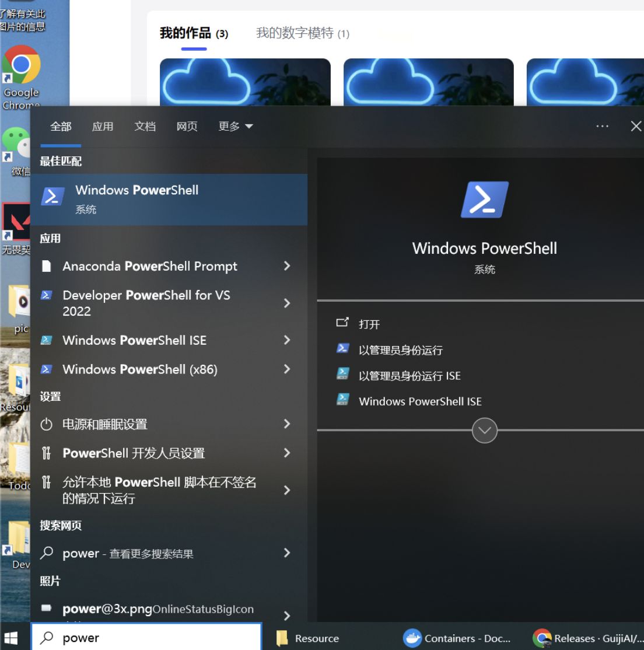Click the power icon beside 电源和睡眠设置
Screen dimensions: 644x650
(x=47, y=424)
